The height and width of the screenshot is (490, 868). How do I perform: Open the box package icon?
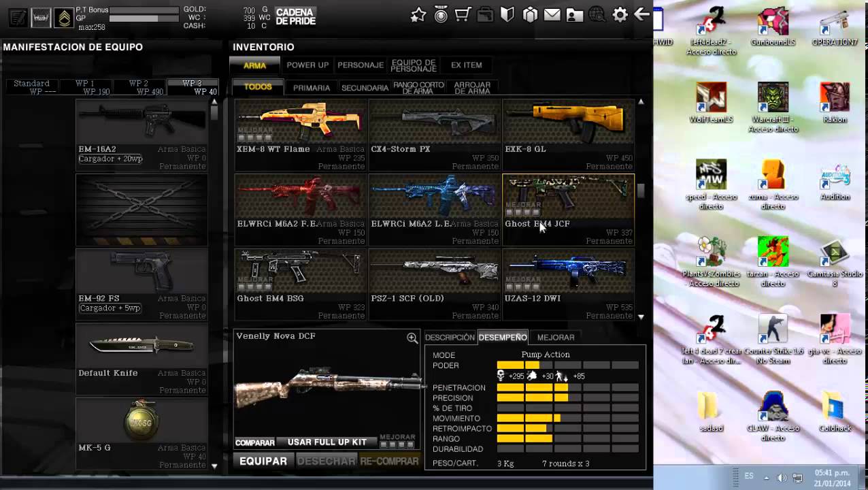point(530,15)
